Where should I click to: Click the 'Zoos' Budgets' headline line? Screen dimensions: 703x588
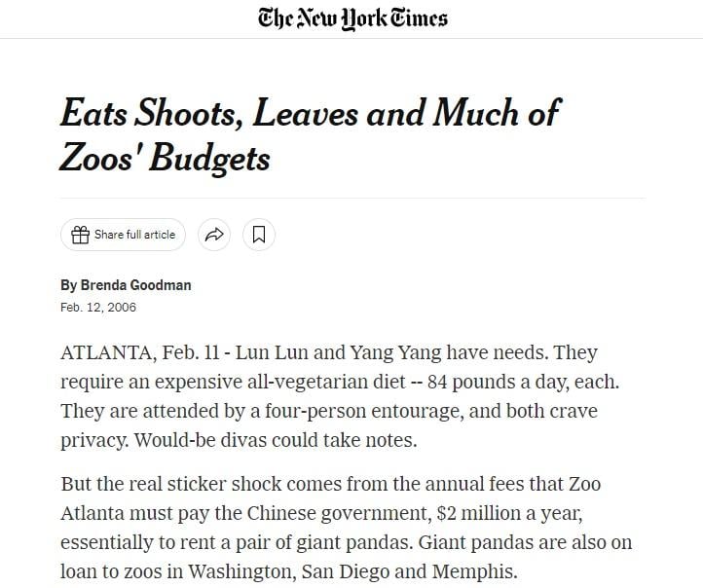point(165,157)
